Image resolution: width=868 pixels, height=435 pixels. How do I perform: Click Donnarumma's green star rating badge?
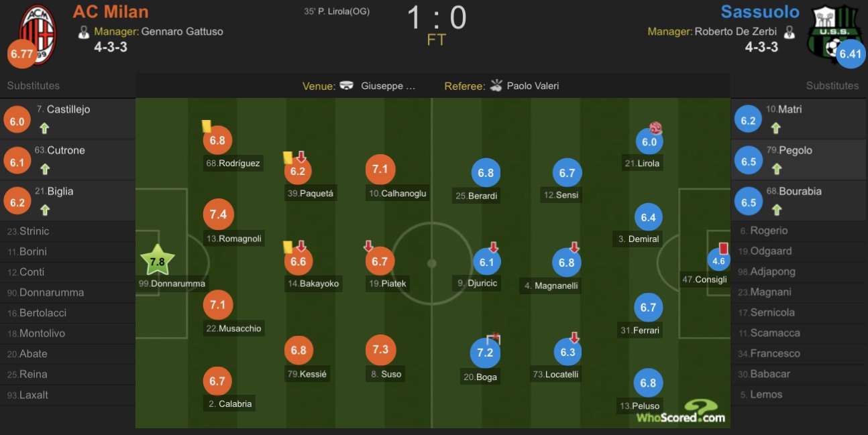(158, 262)
